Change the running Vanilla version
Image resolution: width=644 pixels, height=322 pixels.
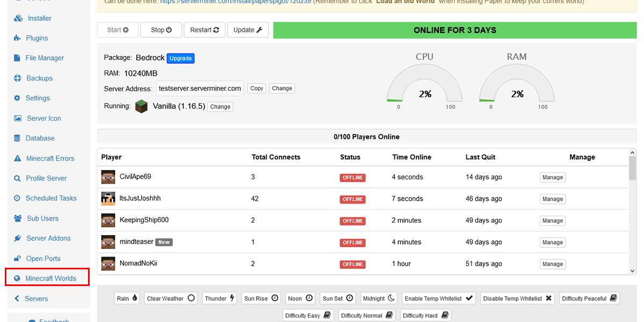click(x=221, y=107)
